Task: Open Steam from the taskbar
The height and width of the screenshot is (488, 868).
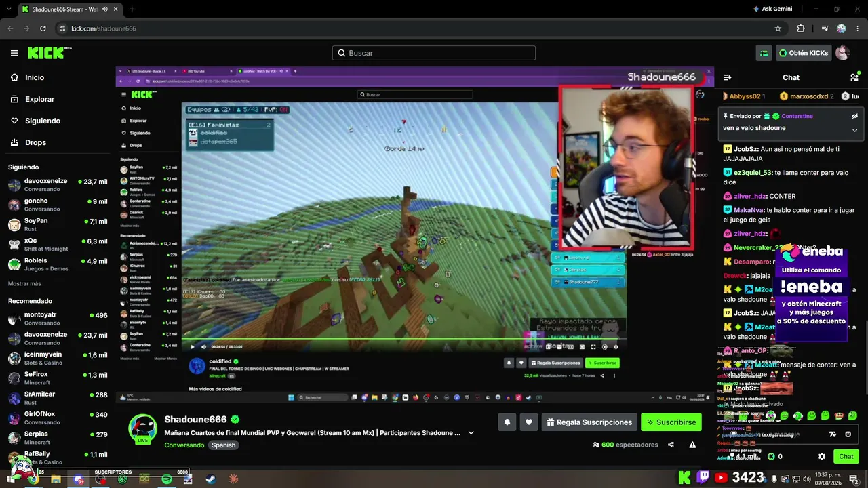Action: pyautogui.click(x=210, y=479)
